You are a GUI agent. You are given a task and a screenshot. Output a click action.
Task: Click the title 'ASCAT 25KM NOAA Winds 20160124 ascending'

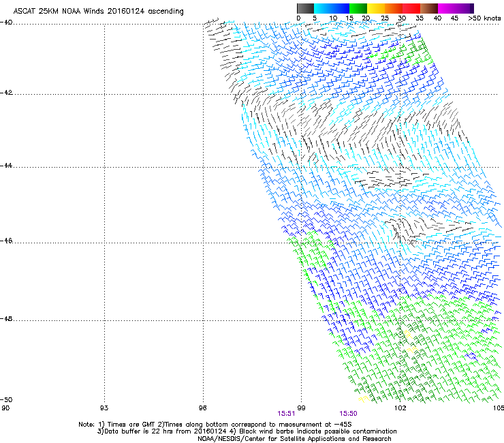[98, 12]
